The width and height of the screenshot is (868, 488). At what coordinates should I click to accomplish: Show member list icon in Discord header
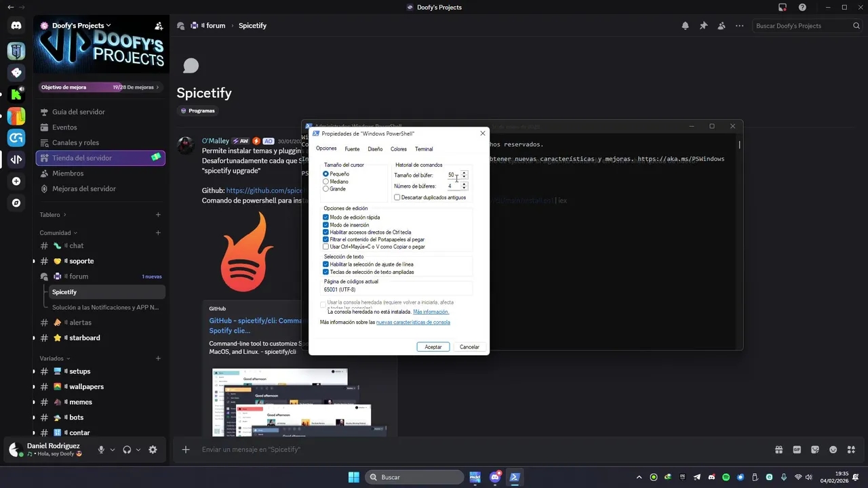click(x=721, y=26)
